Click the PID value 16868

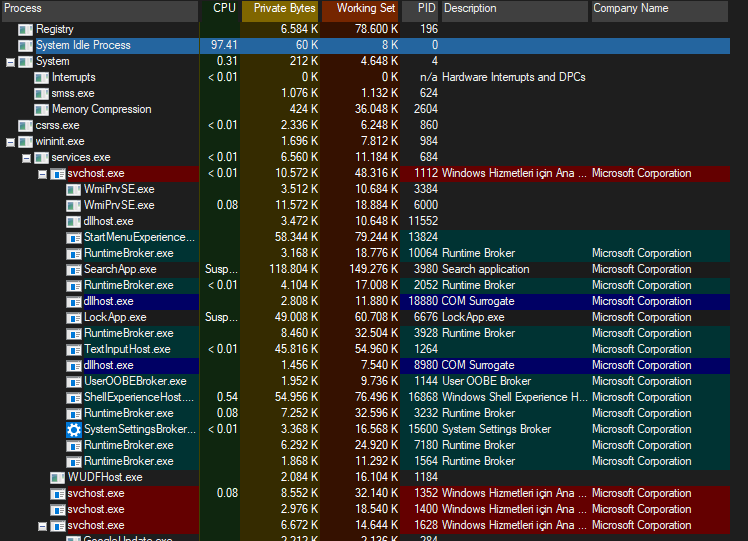(x=423, y=397)
